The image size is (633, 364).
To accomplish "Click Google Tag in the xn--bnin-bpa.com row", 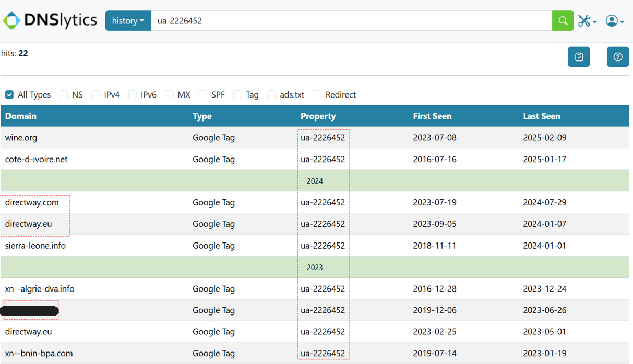I will tap(213, 353).
